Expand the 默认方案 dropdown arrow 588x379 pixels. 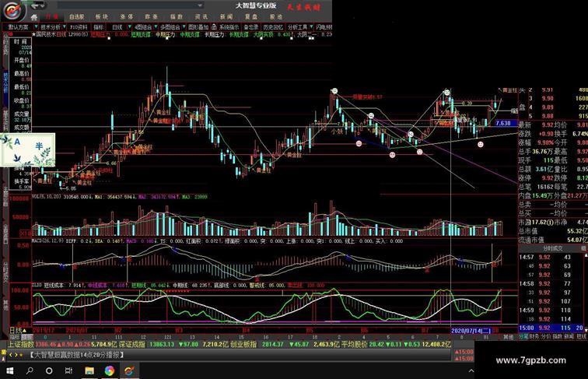(36, 27)
